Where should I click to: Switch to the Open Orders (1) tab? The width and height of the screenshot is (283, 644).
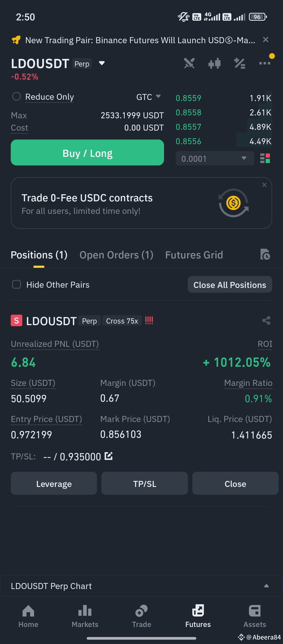(x=116, y=255)
